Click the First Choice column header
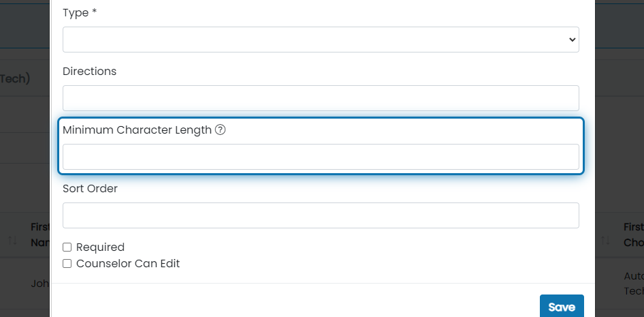 (x=634, y=235)
